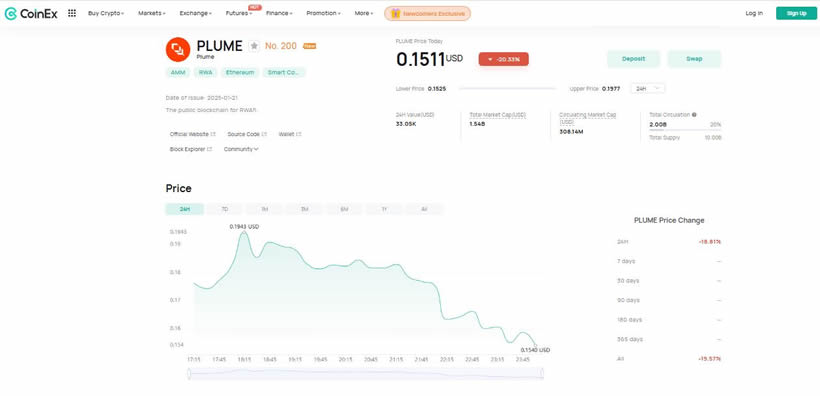Select the 3M chart tab
This screenshot has width=820, height=396.
(304, 209)
